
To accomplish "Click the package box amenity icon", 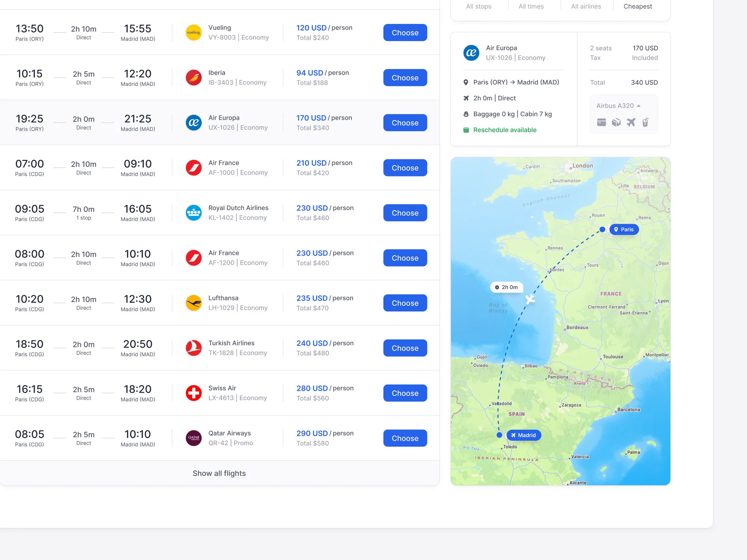I will click(x=616, y=122).
